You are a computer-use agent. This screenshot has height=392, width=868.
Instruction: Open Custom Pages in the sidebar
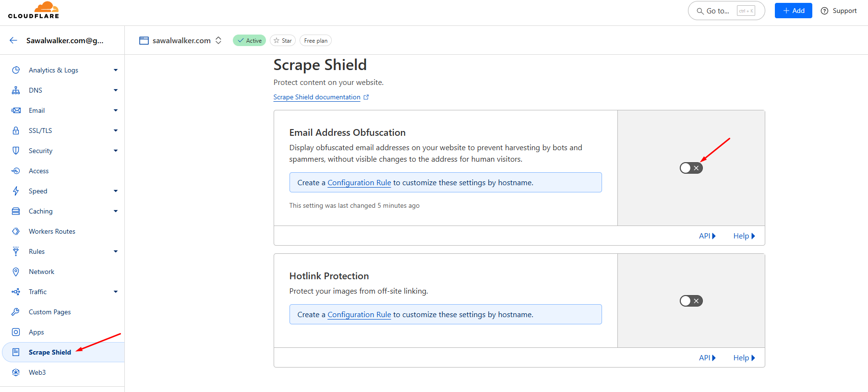click(49, 312)
